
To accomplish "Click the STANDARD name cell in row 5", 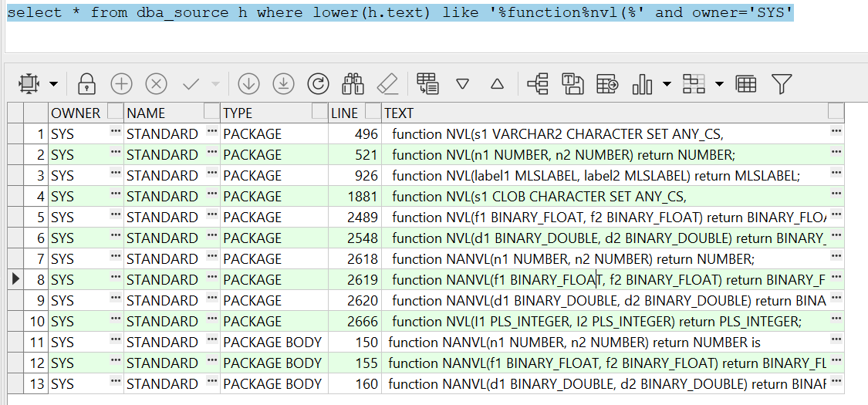I will tap(171, 218).
